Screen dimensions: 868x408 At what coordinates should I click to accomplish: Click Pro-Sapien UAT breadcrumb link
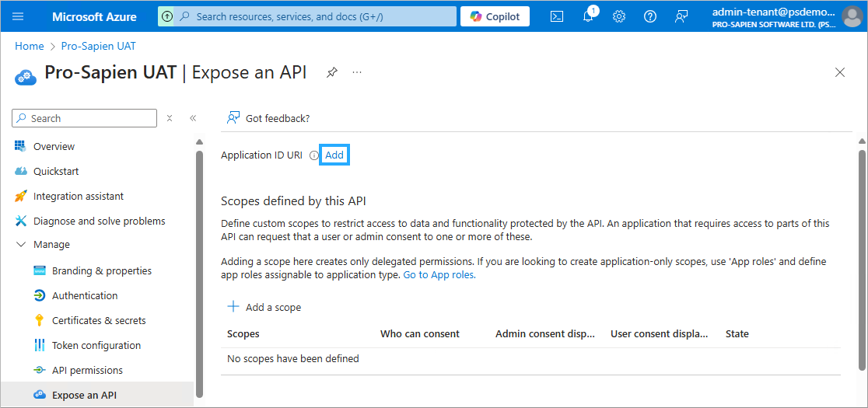pos(98,46)
